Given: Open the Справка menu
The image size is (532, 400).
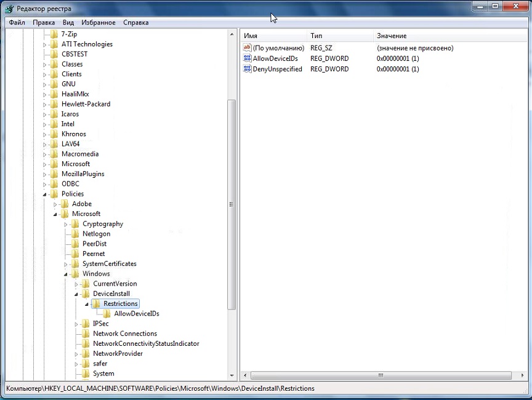Looking at the screenshot, I should (x=135, y=23).
